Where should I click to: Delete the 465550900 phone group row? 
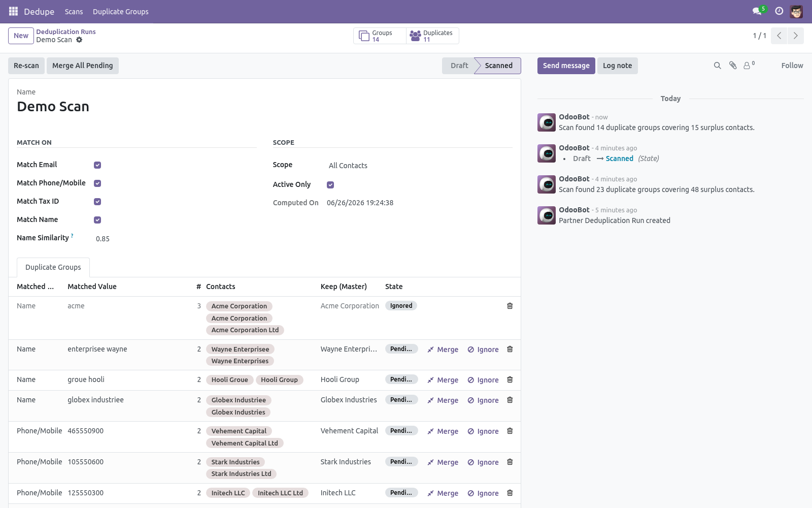[510, 431]
